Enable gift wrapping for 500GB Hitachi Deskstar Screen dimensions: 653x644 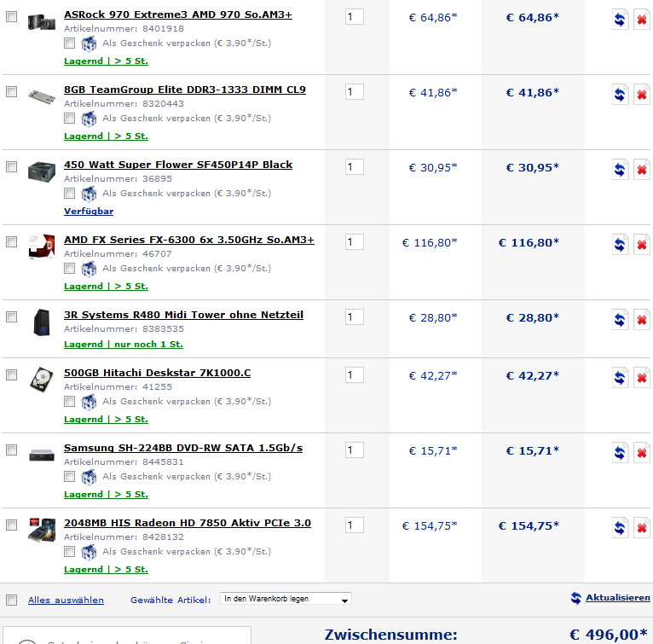click(x=70, y=402)
